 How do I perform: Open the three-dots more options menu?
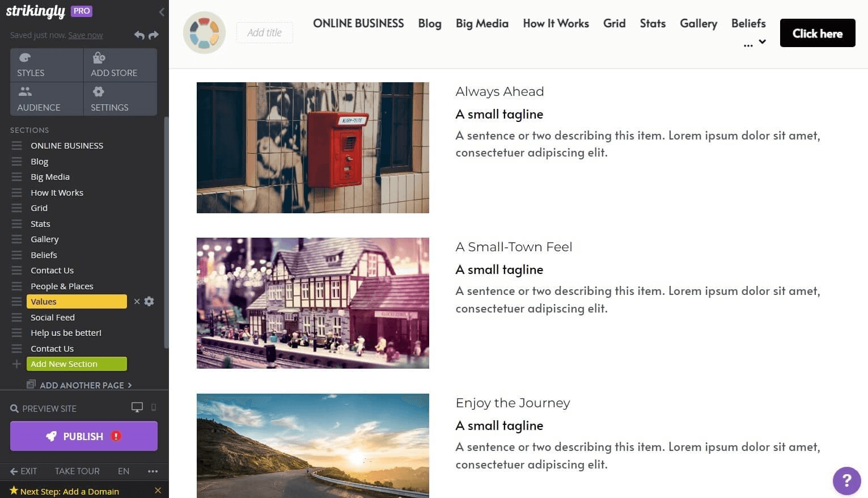click(x=153, y=471)
